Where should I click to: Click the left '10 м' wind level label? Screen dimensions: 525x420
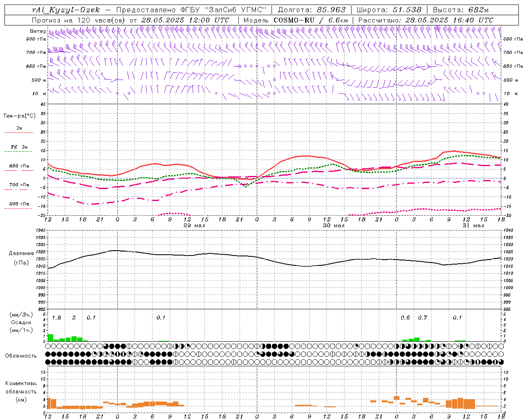[39, 94]
